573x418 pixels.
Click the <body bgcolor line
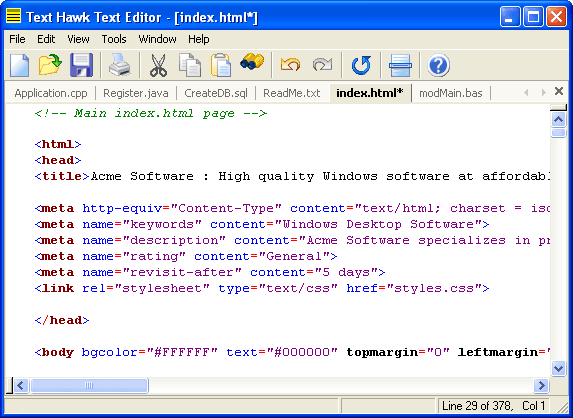click(x=292, y=352)
